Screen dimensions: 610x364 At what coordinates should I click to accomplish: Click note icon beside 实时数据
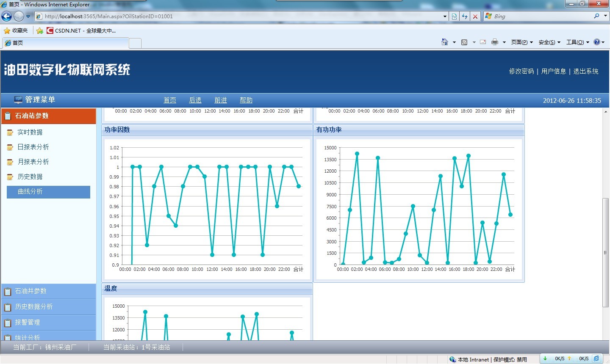(10, 132)
